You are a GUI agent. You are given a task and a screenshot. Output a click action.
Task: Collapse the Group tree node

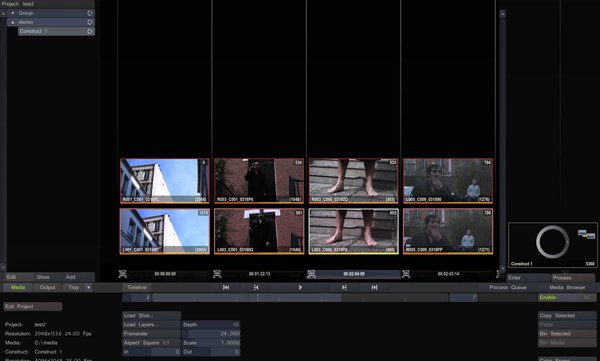(x=13, y=13)
